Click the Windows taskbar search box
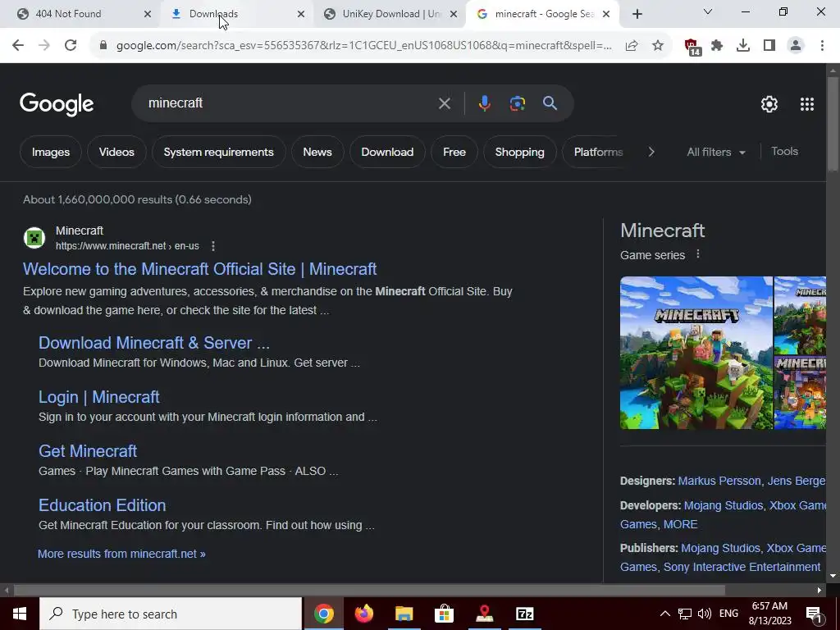This screenshot has width=840, height=630. [171, 614]
